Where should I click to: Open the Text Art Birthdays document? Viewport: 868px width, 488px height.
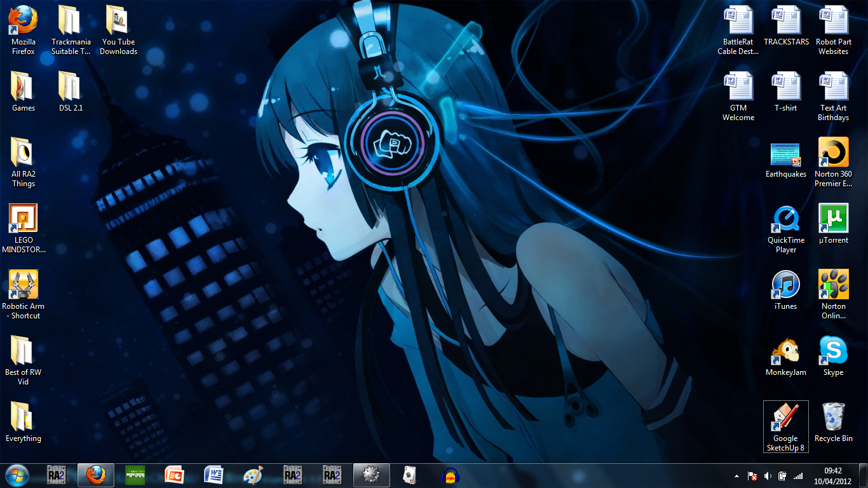833,97
